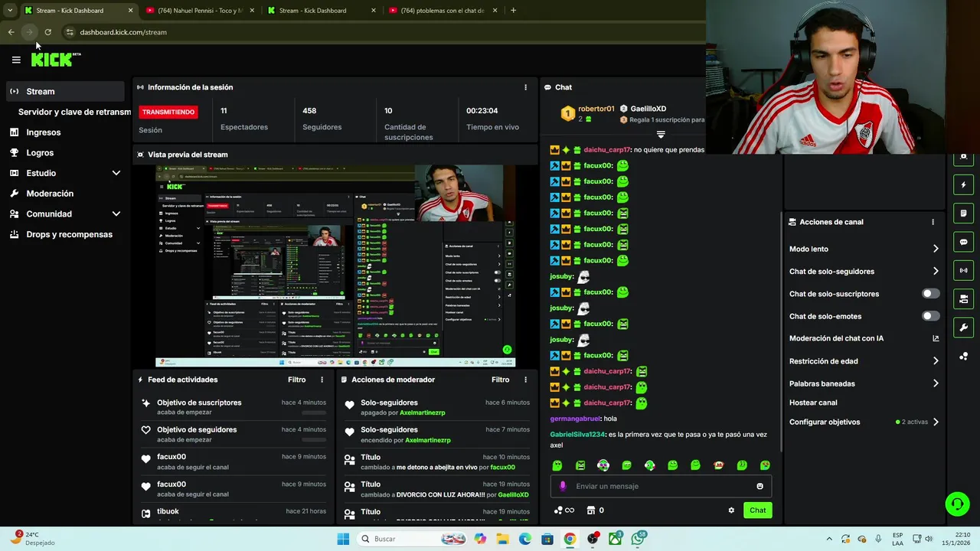Screen dimensions: 980x551
Task: Toggle Chat de solo-suscriptores
Action: [930, 294]
